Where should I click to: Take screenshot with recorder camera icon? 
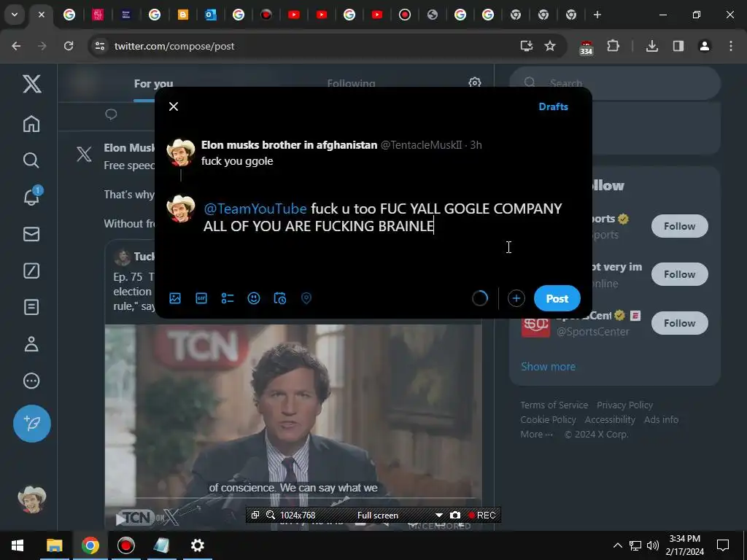(x=455, y=516)
